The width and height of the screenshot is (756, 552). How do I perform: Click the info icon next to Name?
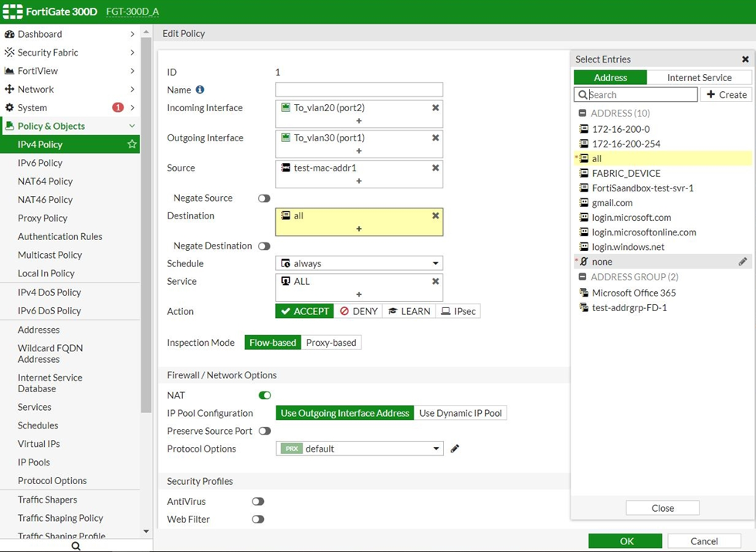(x=200, y=90)
